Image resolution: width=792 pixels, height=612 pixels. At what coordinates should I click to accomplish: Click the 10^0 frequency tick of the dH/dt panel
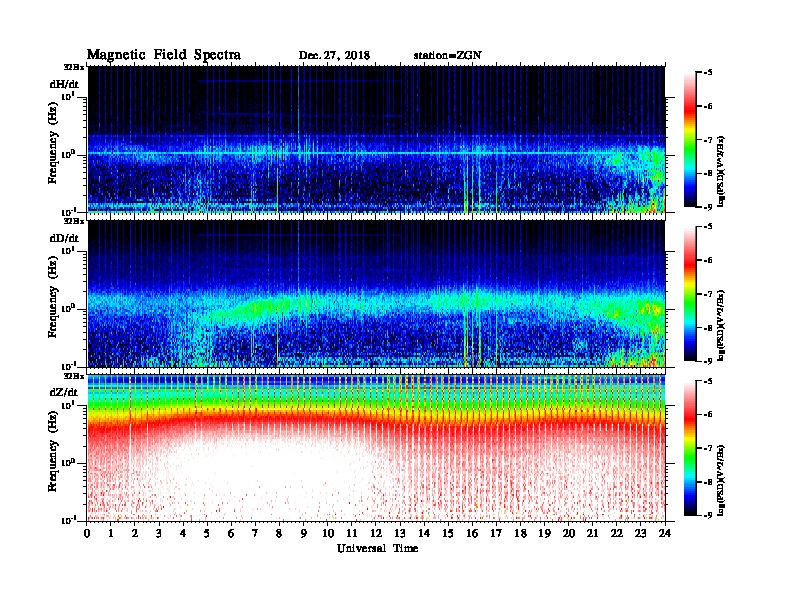click(68, 154)
